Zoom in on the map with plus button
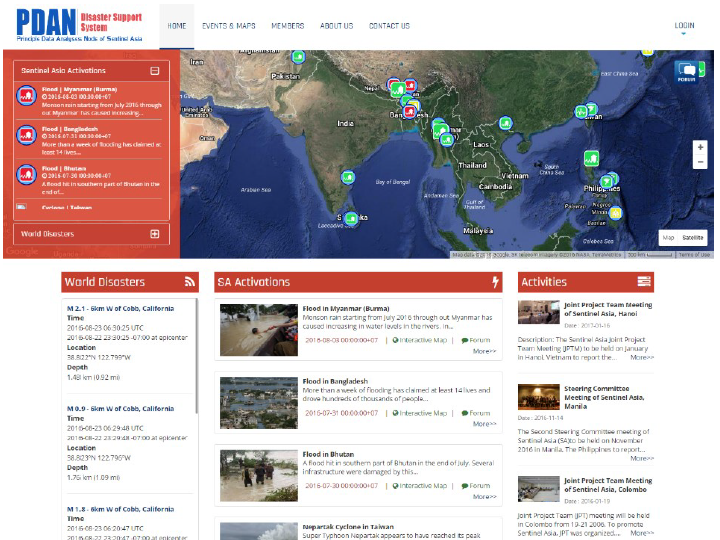 click(700, 147)
